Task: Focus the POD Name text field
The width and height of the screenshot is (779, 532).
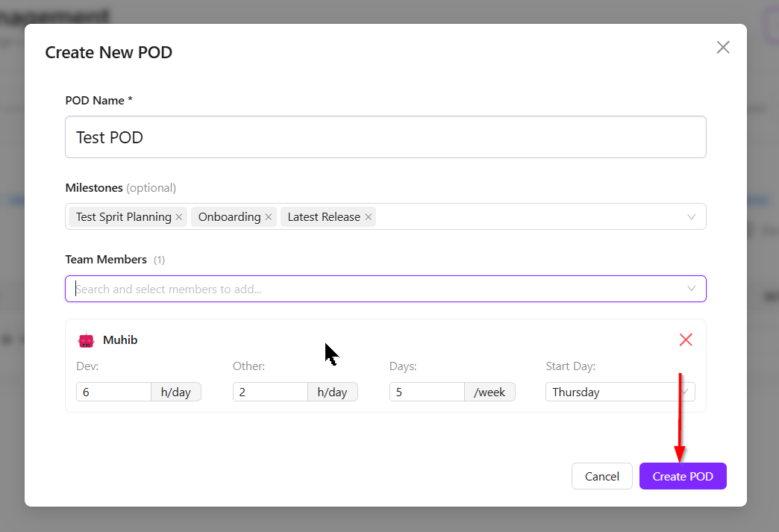Action: [385, 137]
